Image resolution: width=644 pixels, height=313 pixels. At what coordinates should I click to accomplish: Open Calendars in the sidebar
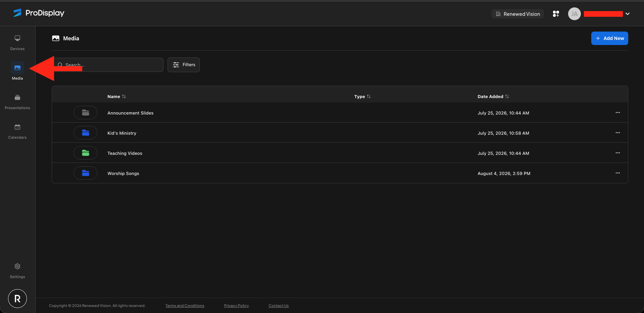(x=17, y=131)
